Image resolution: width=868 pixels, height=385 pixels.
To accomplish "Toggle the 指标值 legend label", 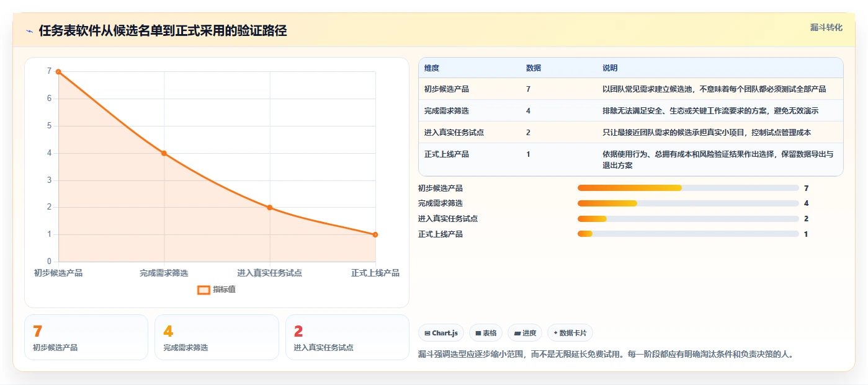I will [224, 290].
